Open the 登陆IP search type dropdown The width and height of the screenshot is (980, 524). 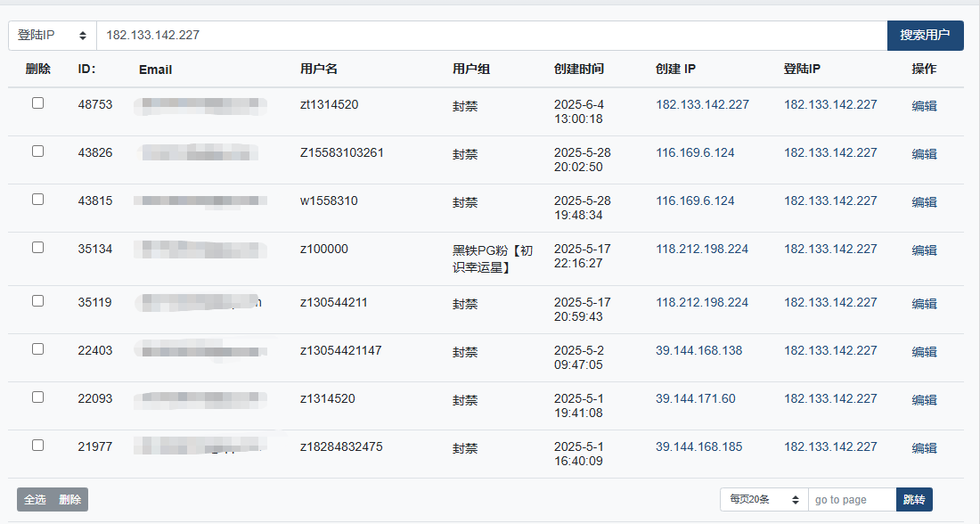53,36
